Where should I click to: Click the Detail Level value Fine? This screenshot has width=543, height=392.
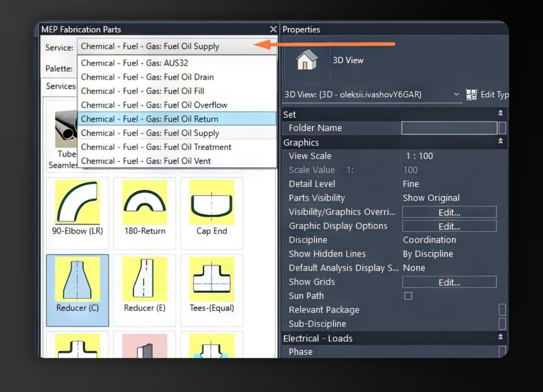(x=411, y=184)
